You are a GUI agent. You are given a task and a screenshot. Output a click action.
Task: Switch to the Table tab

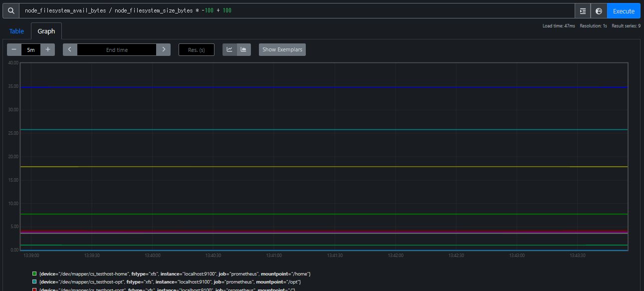16,31
